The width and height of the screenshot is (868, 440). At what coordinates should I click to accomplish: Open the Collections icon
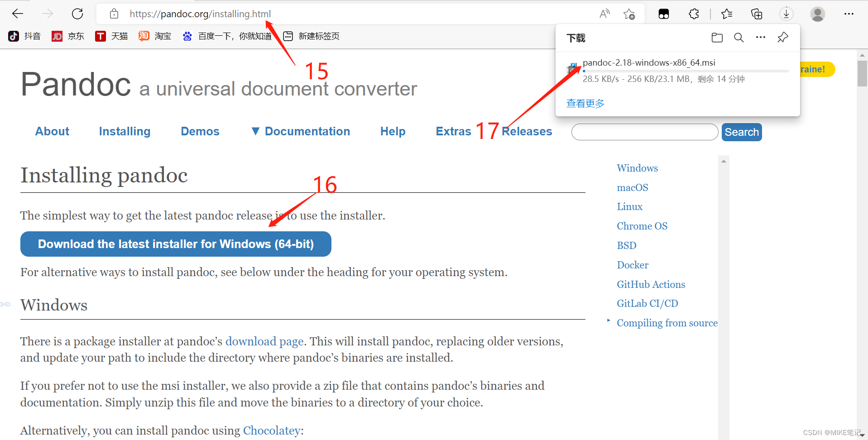click(x=757, y=14)
